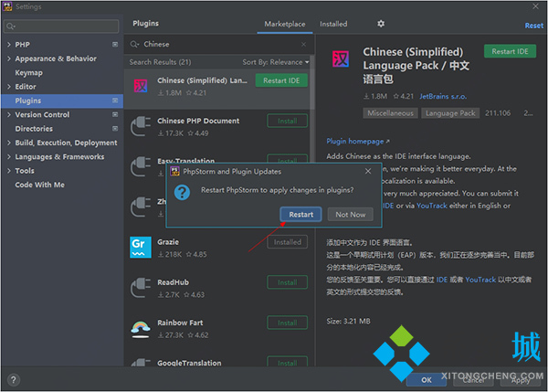The width and height of the screenshot is (548, 392).
Task: Click the project-level badge next to Directories
Action: (x=115, y=128)
